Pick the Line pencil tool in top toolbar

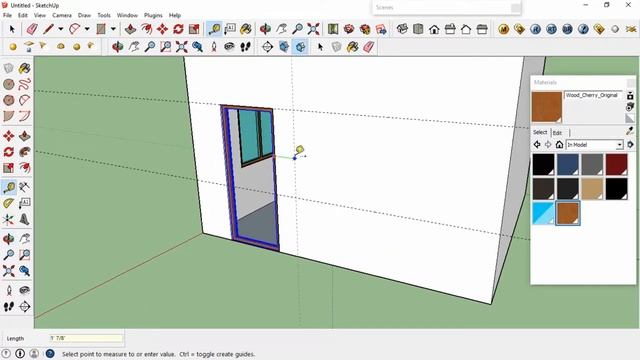49,29
